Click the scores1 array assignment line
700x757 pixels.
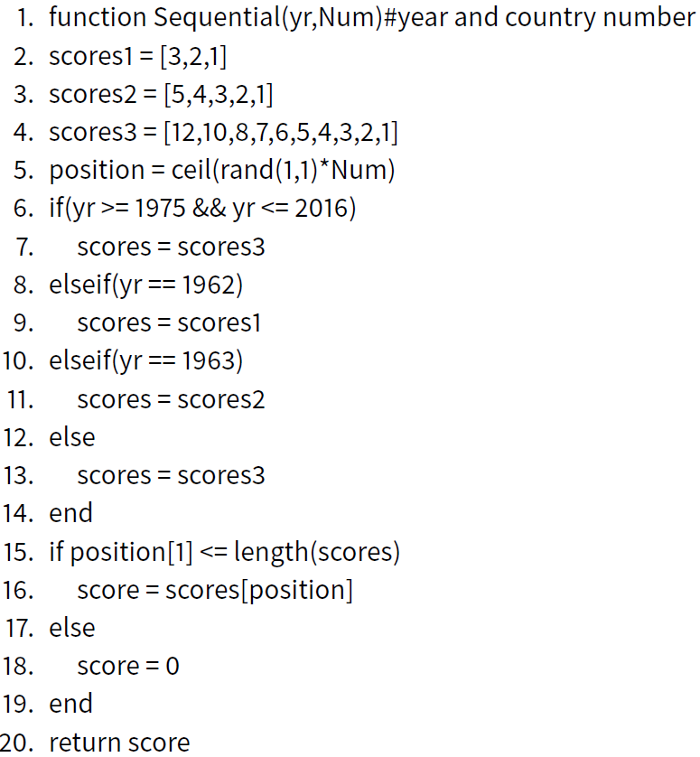click(137, 57)
